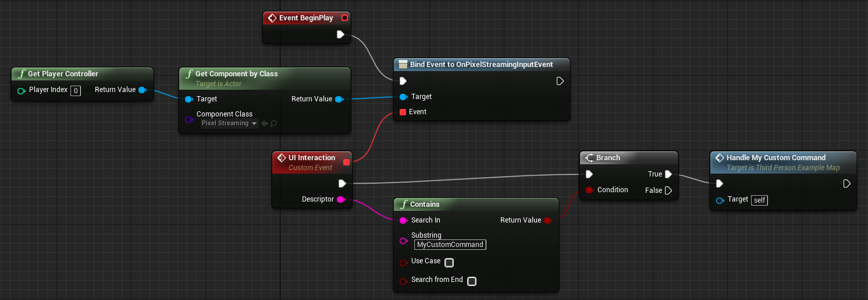Viewport: 868px width, 300px height.
Task: Open the Pixel Streaming component class dropdown
Action: tap(229, 123)
